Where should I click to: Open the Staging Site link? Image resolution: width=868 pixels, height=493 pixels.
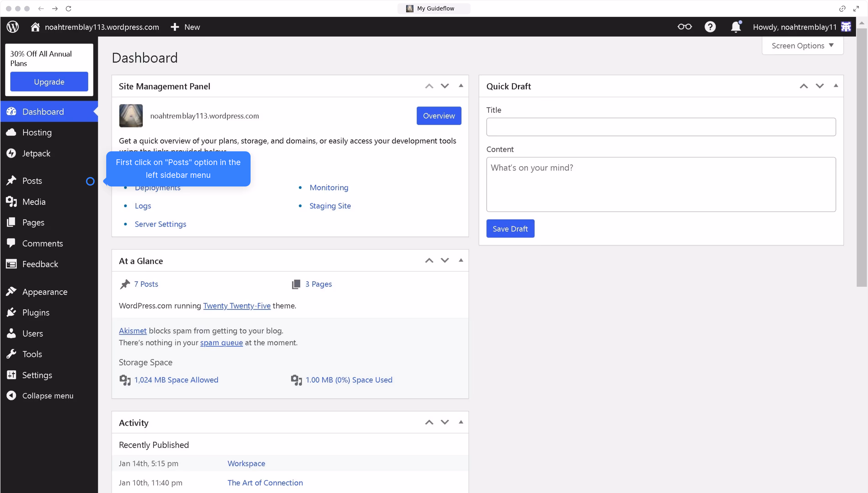[x=330, y=206]
